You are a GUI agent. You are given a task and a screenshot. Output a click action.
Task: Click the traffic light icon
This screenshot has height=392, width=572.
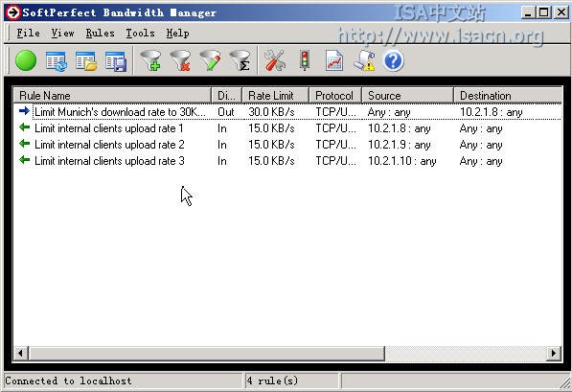(x=305, y=60)
